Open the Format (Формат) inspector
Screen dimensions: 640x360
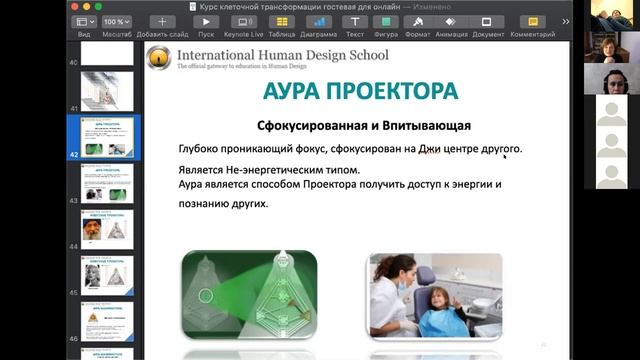point(418,22)
